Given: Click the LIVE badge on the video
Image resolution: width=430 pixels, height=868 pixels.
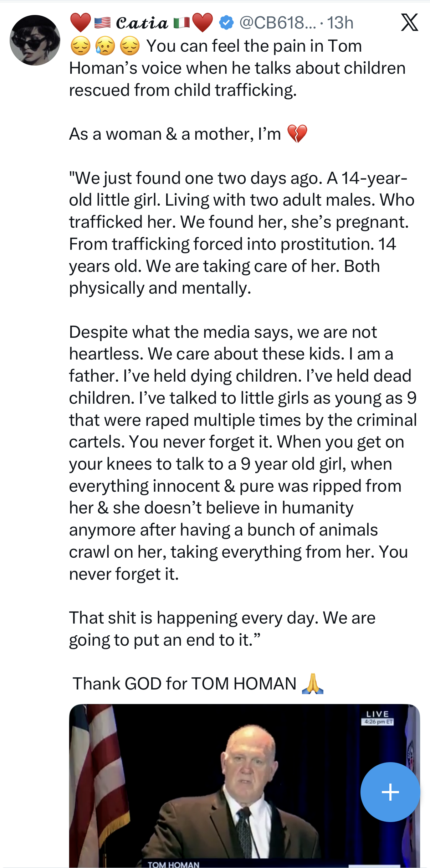Looking at the screenshot, I should 378,714.
